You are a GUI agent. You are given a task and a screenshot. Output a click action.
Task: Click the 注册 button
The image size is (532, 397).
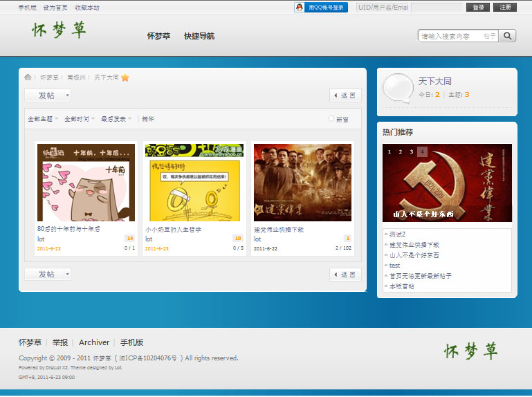coord(505,7)
